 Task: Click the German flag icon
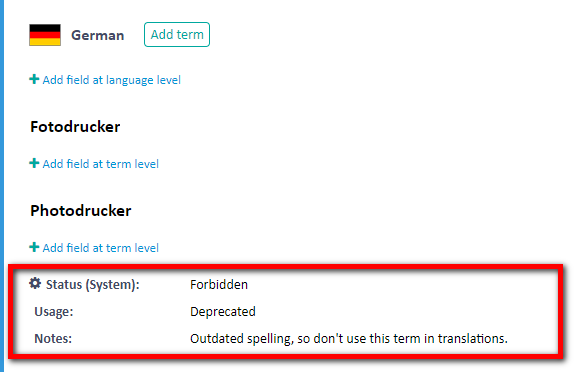(45, 35)
